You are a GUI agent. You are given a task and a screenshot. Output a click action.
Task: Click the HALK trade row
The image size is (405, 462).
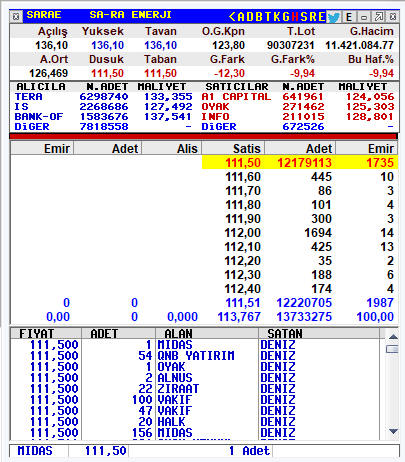pos(195,422)
